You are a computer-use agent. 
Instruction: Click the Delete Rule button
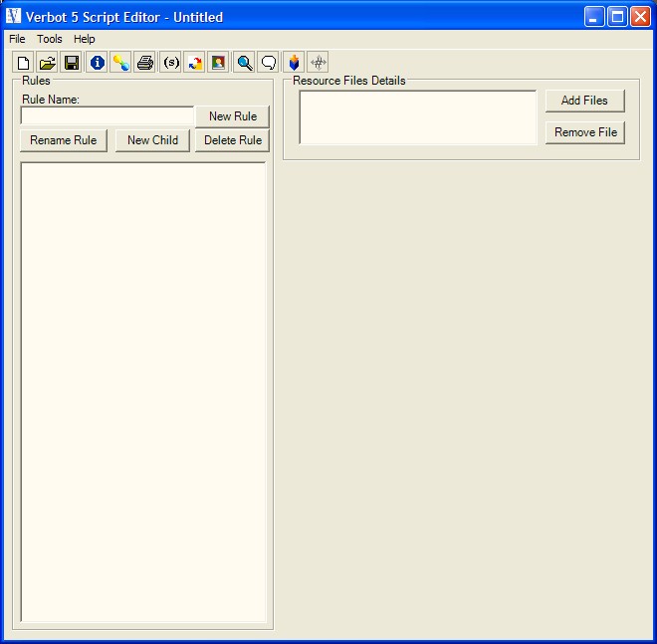tap(233, 140)
